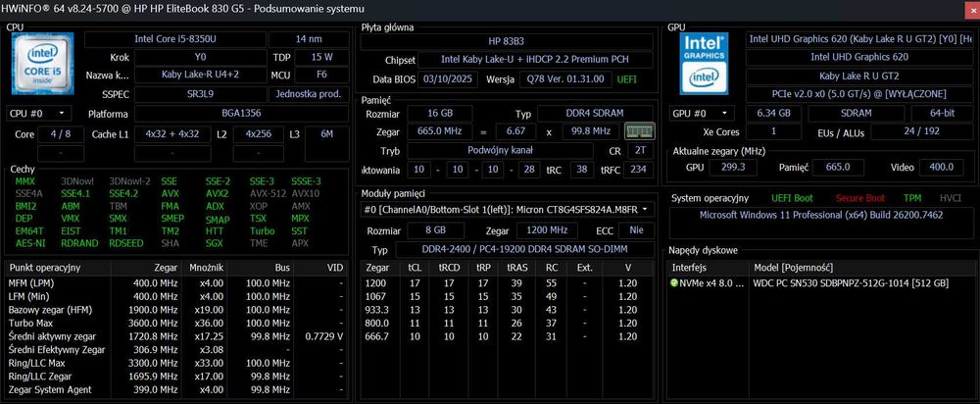Click the 'PCIe v2.0 x0 (5.0 GT/s) @ [WYŁĄCZONE]' field
This screenshot has width=980, height=404.
click(x=858, y=94)
